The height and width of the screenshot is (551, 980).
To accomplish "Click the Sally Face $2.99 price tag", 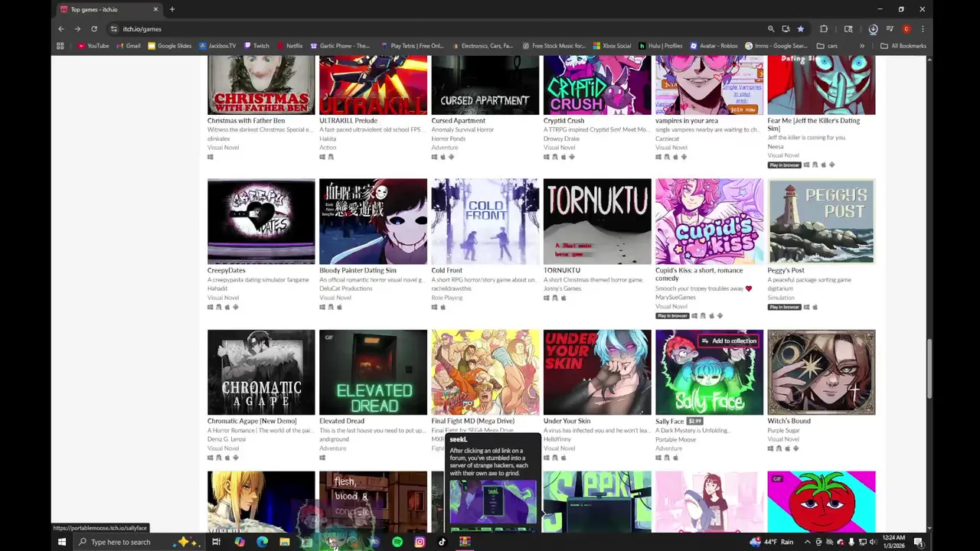I will 694,421.
